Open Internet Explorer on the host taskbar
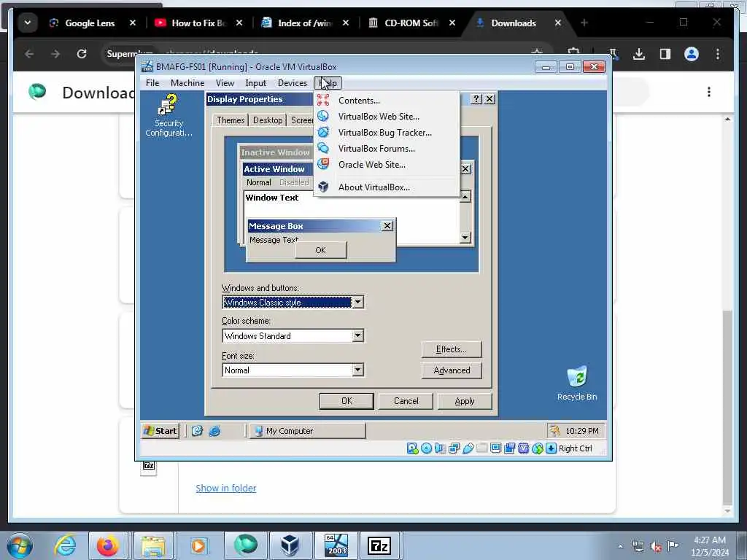The width and height of the screenshot is (747, 560). pyautogui.click(x=65, y=545)
